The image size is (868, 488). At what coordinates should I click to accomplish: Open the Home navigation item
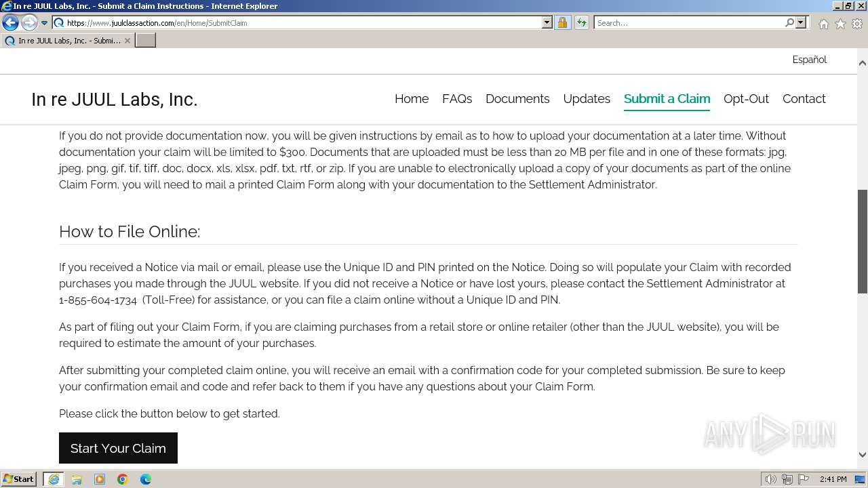412,99
